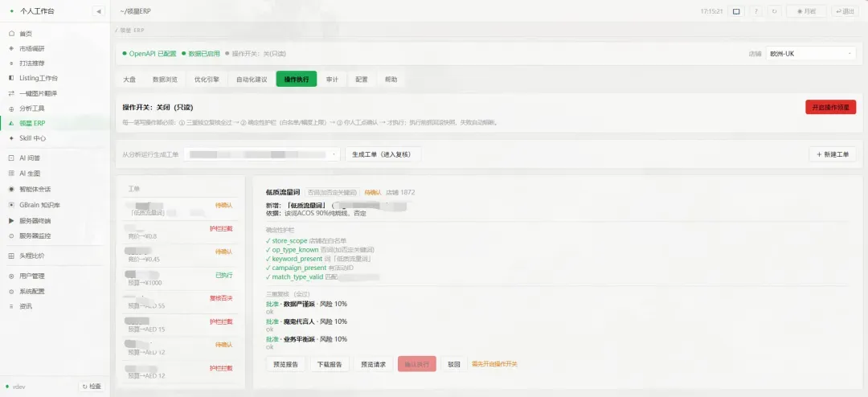Select work order row 「低质流量词」
Image resolution: width=868 pixels, height=397 pixels.
181,209
